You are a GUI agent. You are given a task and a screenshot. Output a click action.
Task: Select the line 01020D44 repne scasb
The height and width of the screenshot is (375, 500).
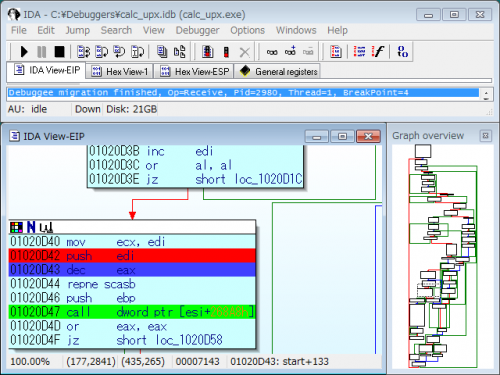pos(132,284)
